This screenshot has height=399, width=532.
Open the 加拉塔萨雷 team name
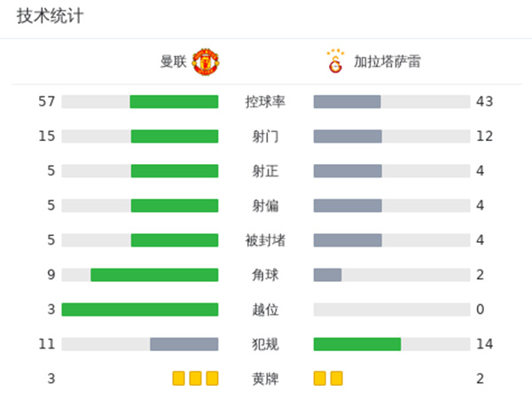387,62
